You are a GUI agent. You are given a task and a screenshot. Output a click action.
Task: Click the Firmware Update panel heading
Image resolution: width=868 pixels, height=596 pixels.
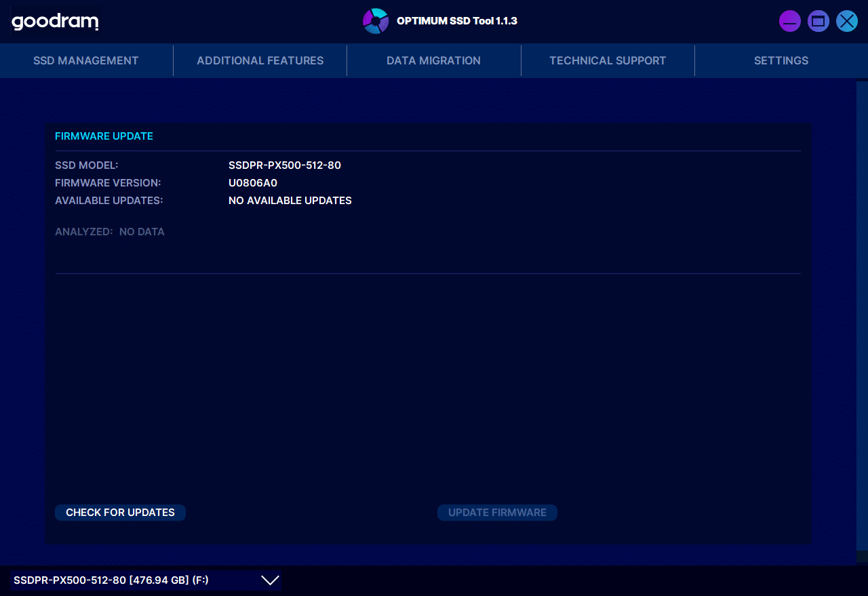tap(104, 136)
